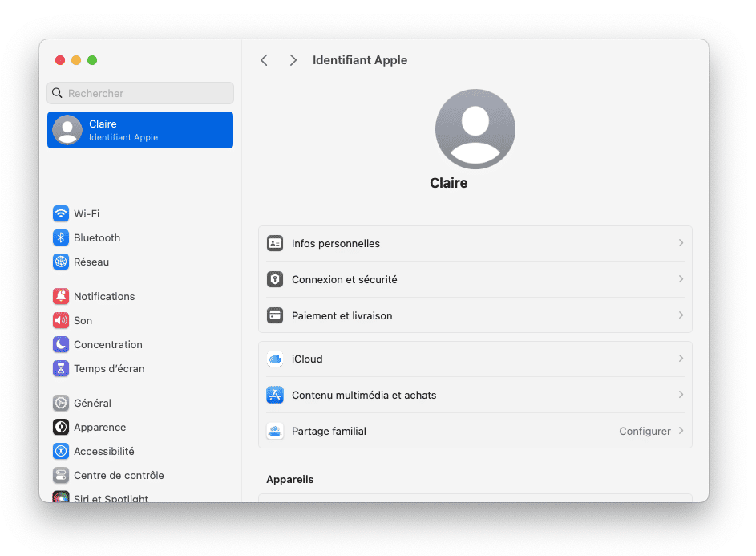Click the Paiement et livraison card icon
The height and width of the screenshot is (556, 756).
(275, 315)
